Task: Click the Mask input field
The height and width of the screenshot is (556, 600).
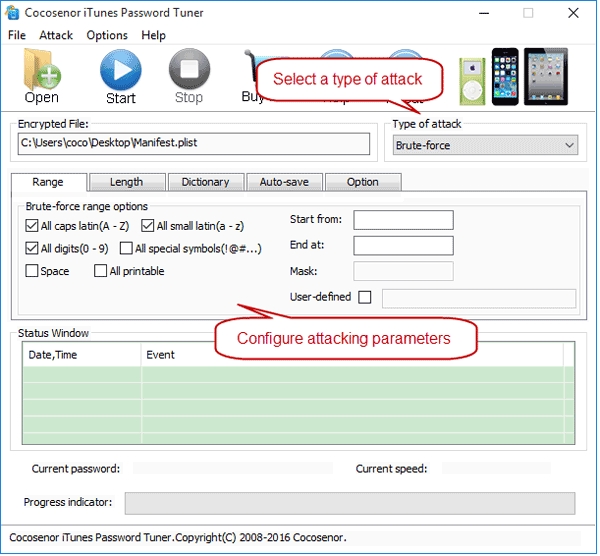Action: [x=403, y=271]
